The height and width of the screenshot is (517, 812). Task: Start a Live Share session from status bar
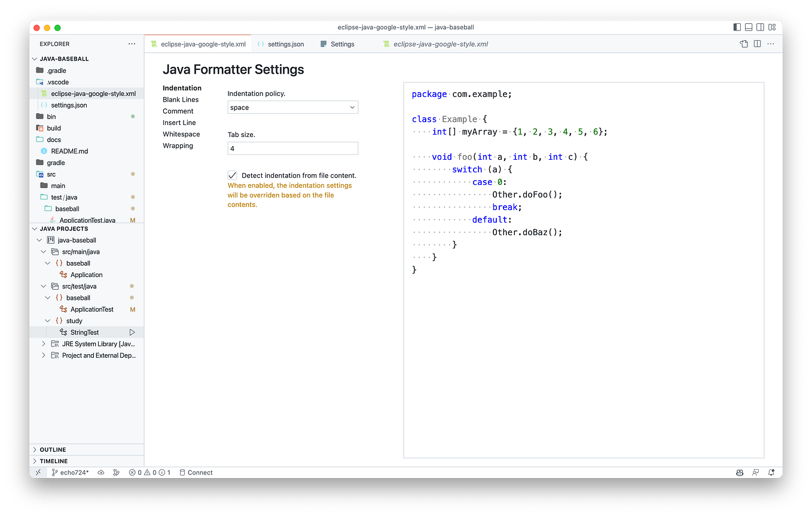pyautogui.click(x=755, y=472)
